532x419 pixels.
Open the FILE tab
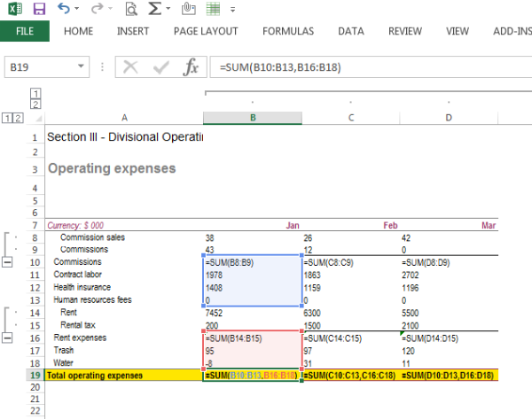(25, 31)
